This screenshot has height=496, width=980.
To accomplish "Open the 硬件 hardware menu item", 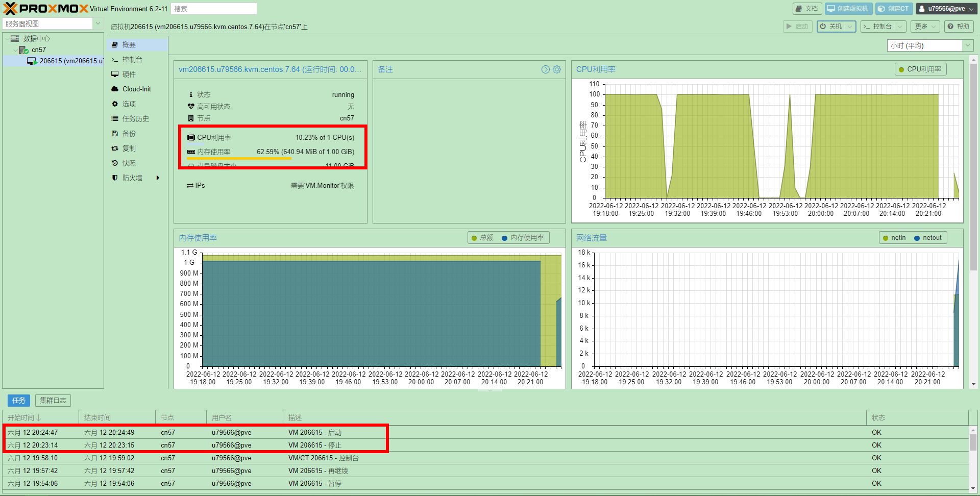I will click(x=137, y=75).
